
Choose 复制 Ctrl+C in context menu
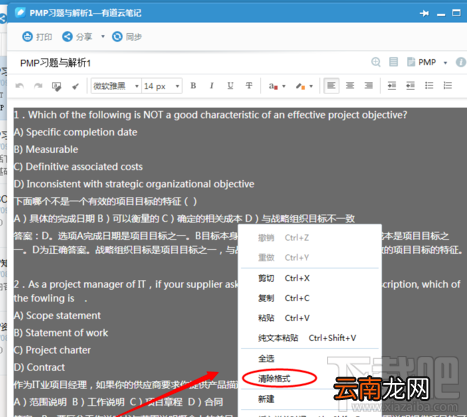pos(310,298)
